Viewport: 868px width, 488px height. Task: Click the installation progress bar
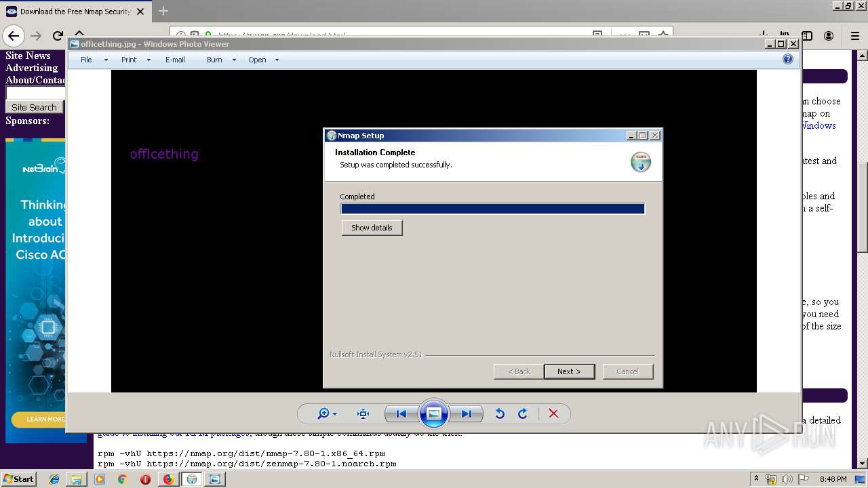[493, 209]
